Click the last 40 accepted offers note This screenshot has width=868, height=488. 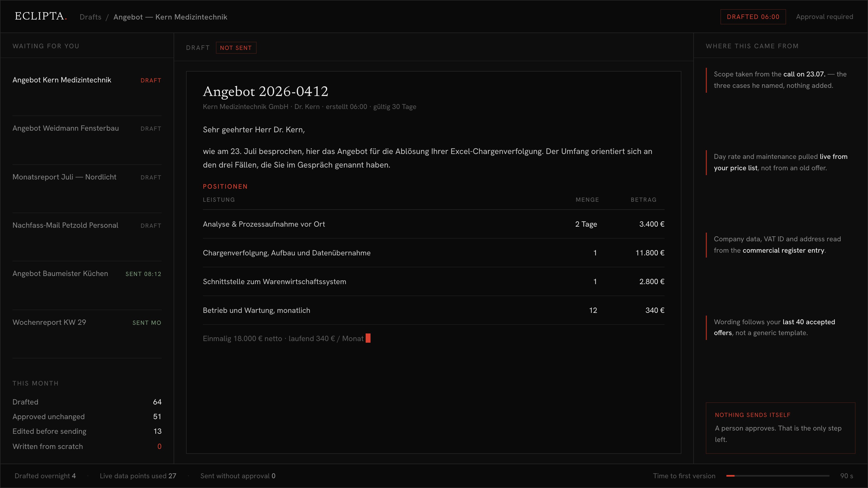(780, 327)
